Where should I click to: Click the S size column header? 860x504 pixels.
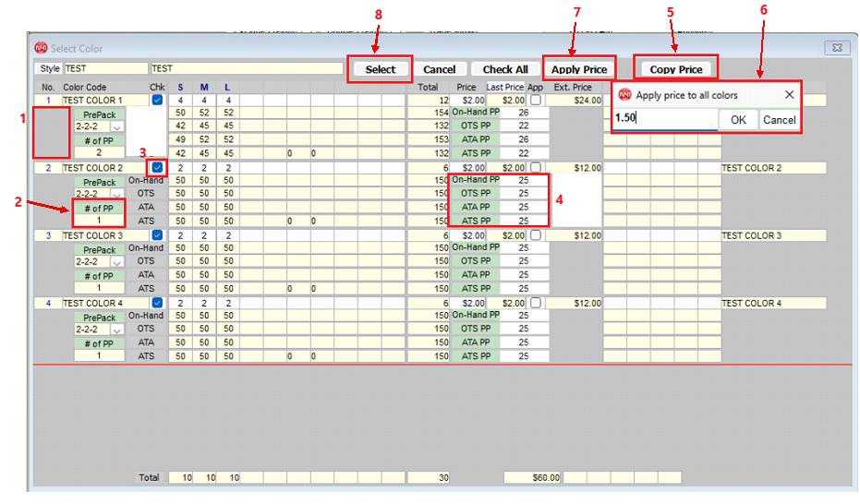click(180, 87)
